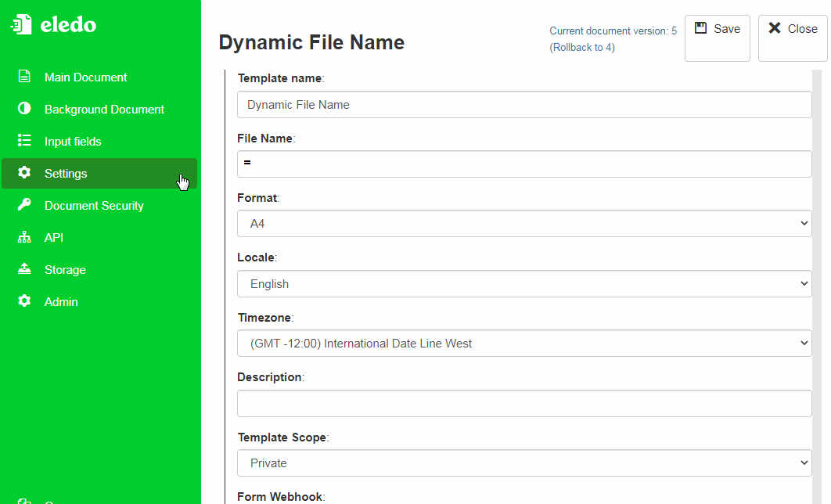Select the Settings gear icon in sidebar
The image size is (831, 504).
point(23,173)
